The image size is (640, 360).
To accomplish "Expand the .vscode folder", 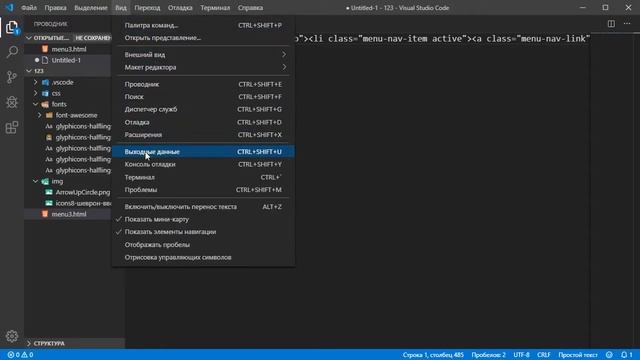I will [36, 82].
